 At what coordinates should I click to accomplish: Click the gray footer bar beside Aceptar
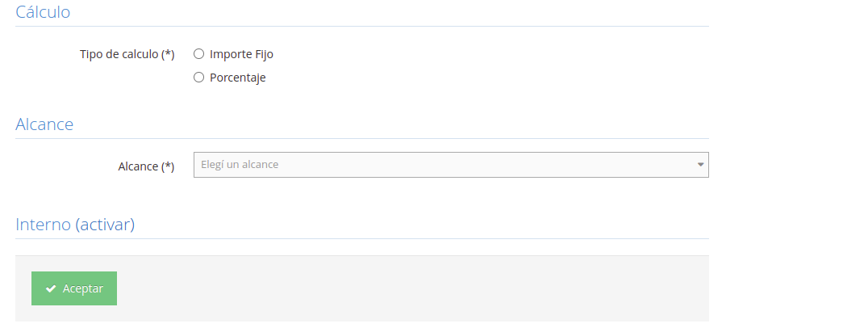point(412,288)
